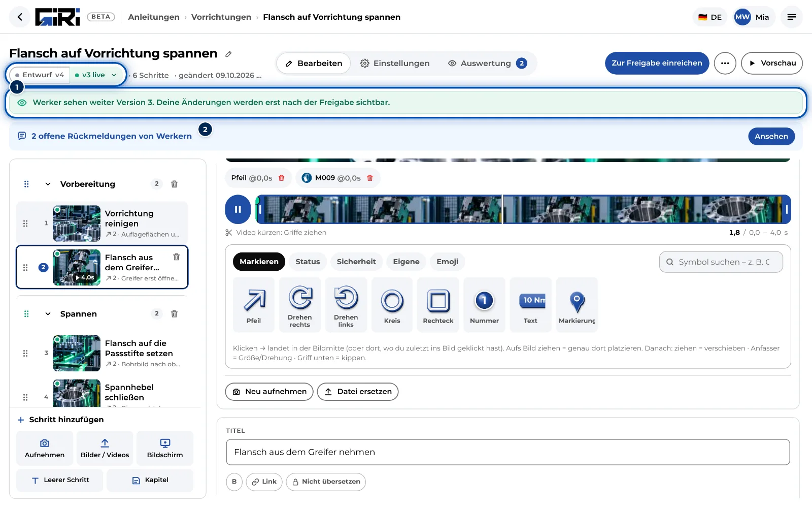
Task: Open the DE language selector
Action: [x=709, y=17]
